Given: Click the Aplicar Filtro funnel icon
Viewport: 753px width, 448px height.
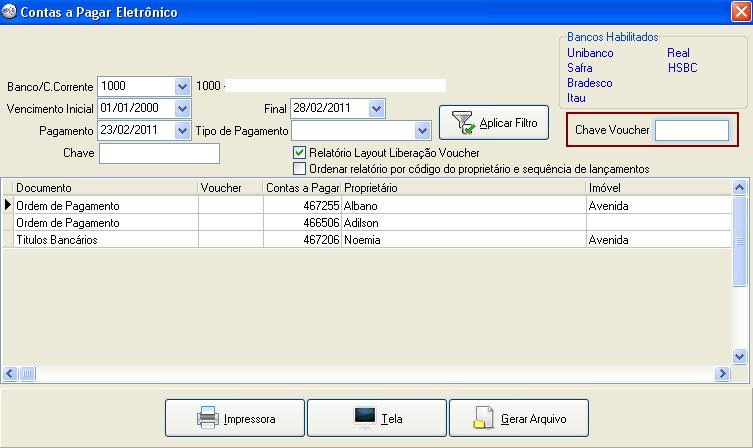Looking at the screenshot, I should coord(463,123).
